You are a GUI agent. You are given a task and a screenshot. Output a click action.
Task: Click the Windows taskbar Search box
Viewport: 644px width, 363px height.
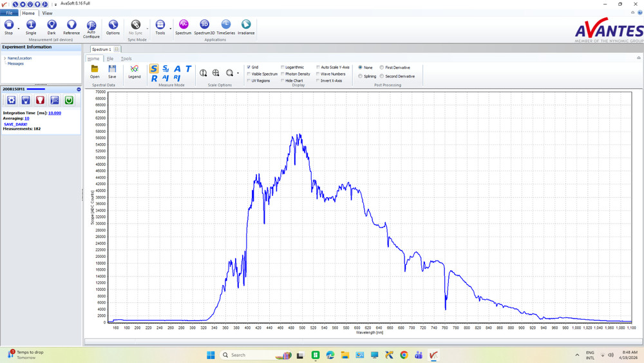pyautogui.click(x=248, y=355)
